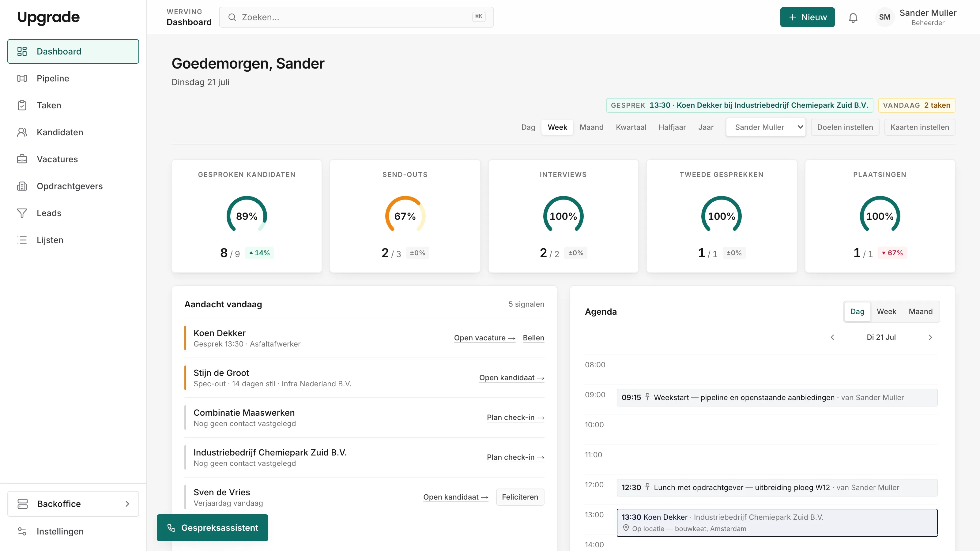This screenshot has width=980, height=551.
Task: Click the pin icon on Weekstart event
Action: (647, 397)
